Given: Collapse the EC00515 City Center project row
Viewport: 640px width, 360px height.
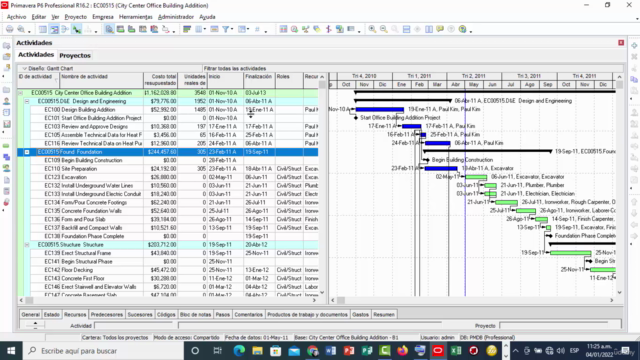Looking at the screenshot, I should [20, 93].
